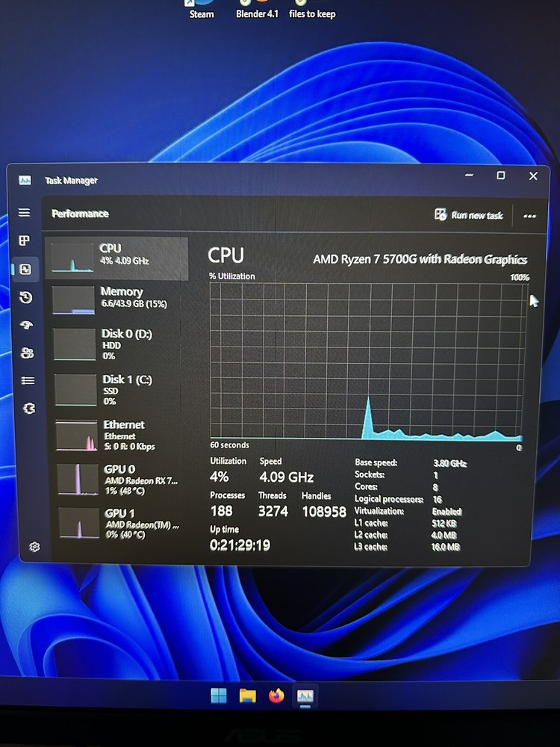This screenshot has height=747, width=560.
Task: Select the Performance page icon in sidebar
Action: 25,269
